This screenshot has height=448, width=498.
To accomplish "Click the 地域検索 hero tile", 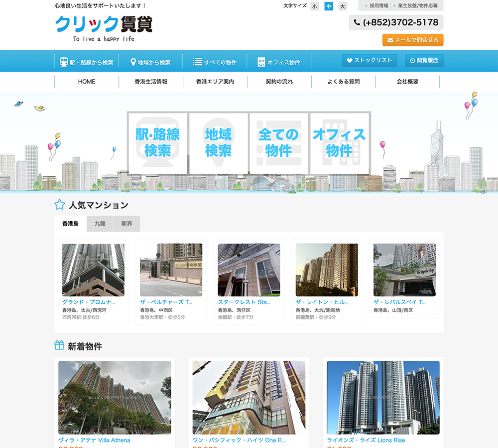I will point(218,142).
